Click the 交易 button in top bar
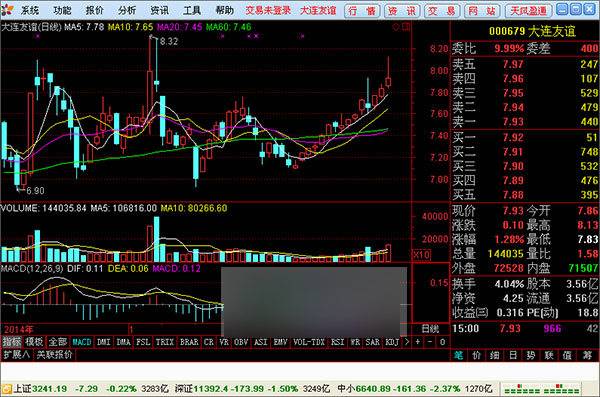This screenshot has height=397, width=600. click(x=442, y=11)
